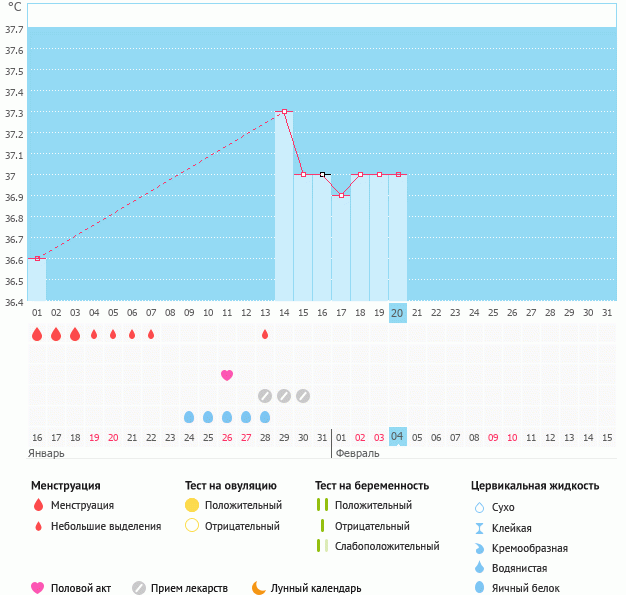Select the black-outlined temperature point on day 16
626x595 pixels.
(322, 175)
